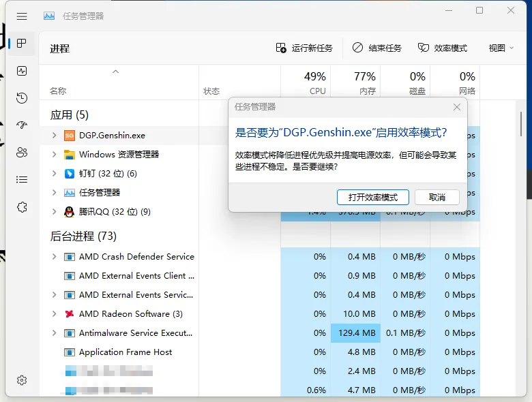Click the AMD Crash Defender Service icon
The width and height of the screenshot is (532, 402).
click(x=69, y=257)
